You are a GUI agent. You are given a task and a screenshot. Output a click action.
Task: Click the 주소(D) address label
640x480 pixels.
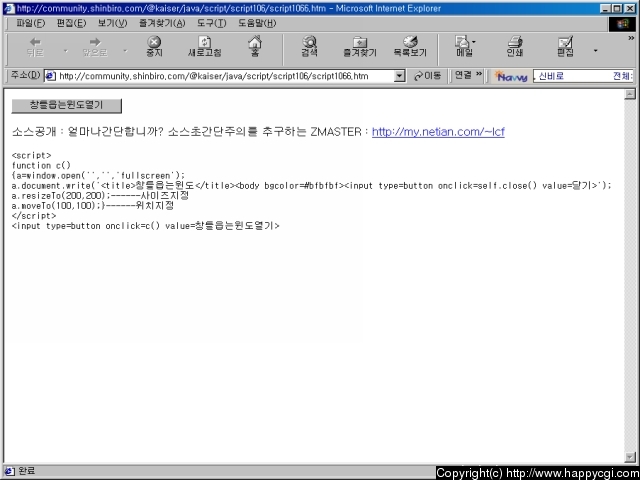click(x=25, y=75)
